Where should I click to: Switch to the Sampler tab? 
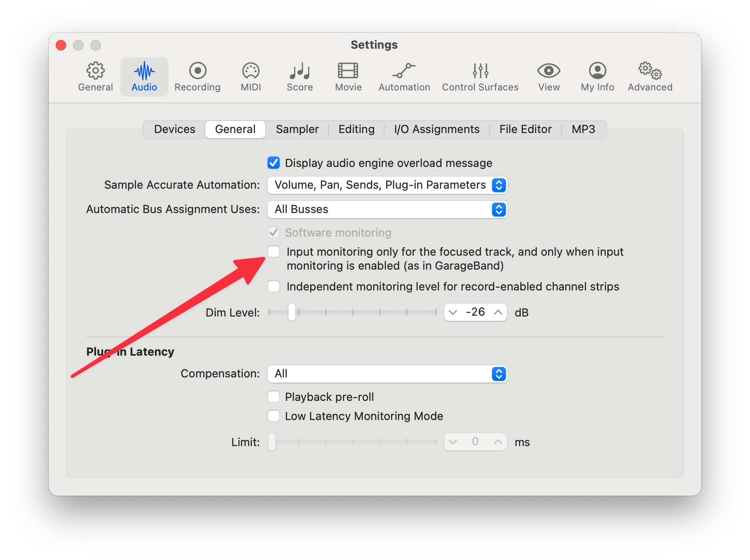297,130
